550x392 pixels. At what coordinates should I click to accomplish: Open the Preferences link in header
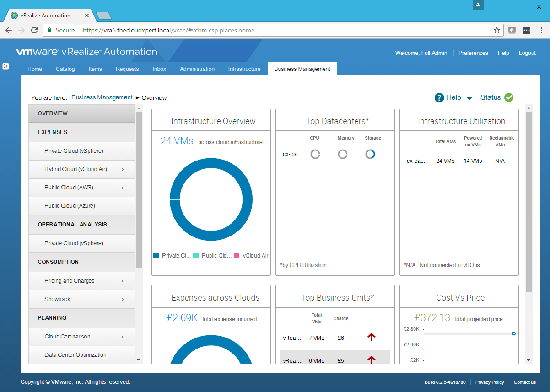[x=473, y=53]
